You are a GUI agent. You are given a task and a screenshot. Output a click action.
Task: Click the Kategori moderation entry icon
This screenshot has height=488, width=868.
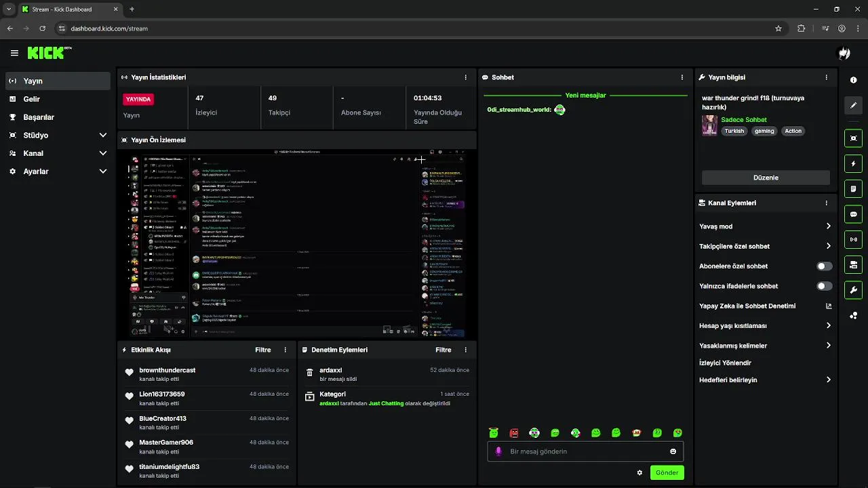click(x=310, y=396)
